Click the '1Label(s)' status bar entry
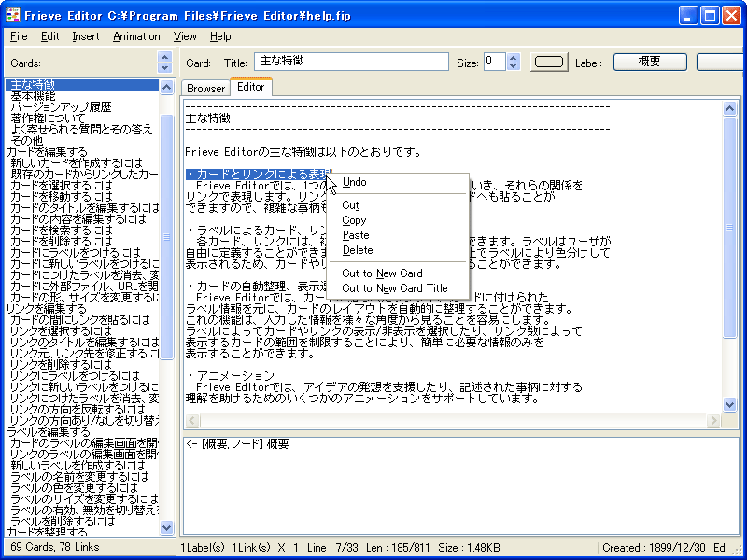The image size is (747, 560). coord(203,548)
